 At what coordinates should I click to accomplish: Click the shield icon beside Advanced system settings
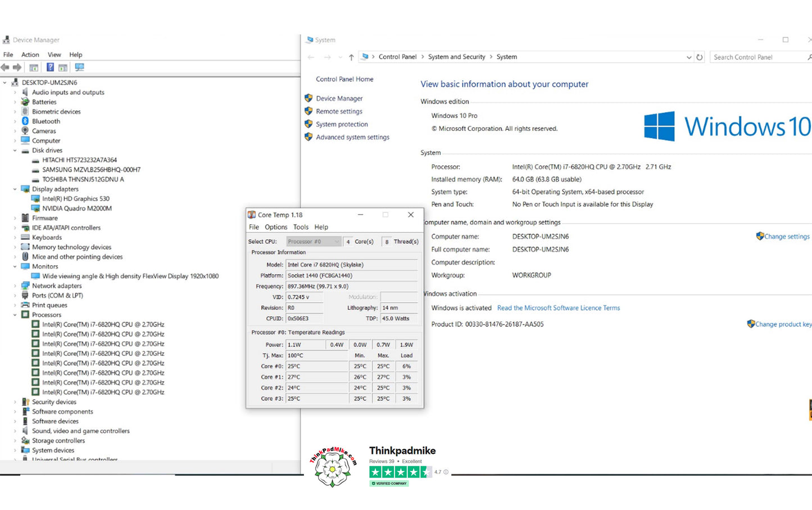(x=309, y=137)
